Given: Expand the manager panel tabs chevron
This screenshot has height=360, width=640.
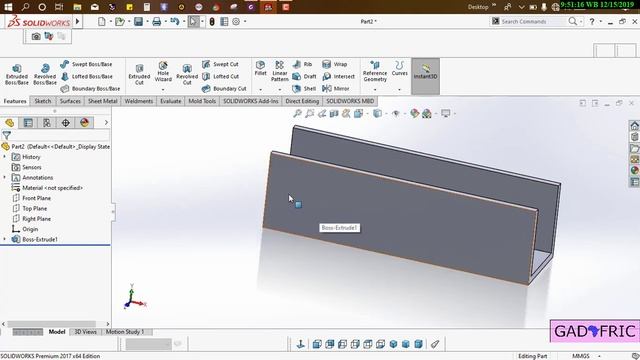Looking at the screenshot, I should click(x=106, y=122).
